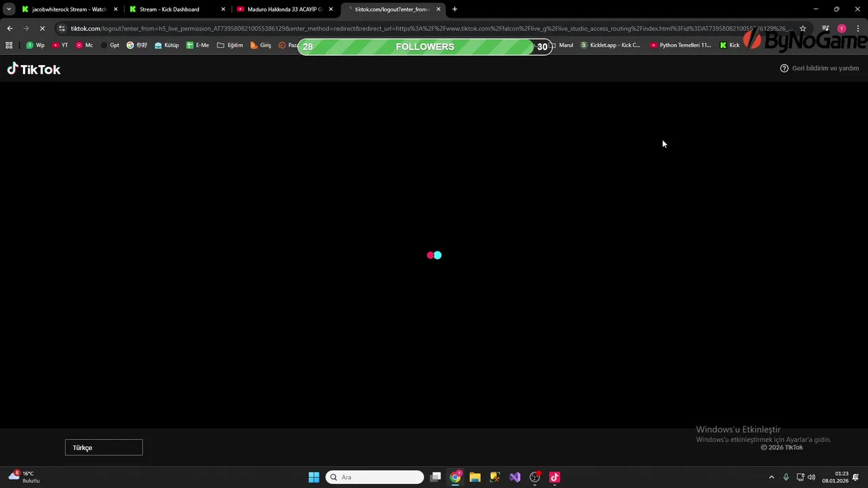Open the Chrome profile avatar
The width and height of the screenshot is (868, 488).
842,28
